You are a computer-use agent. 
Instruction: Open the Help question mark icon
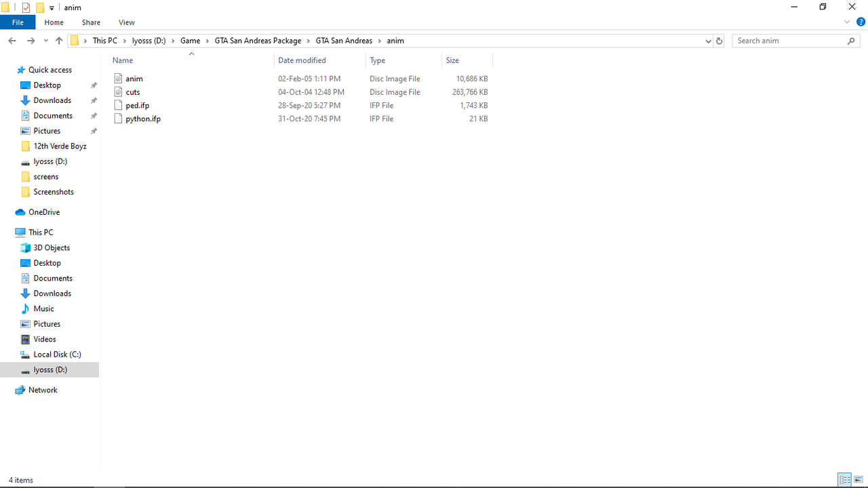pos(861,22)
